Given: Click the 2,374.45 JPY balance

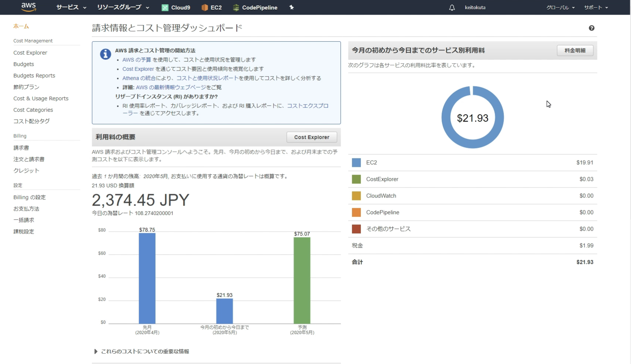Looking at the screenshot, I should (140, 200).
